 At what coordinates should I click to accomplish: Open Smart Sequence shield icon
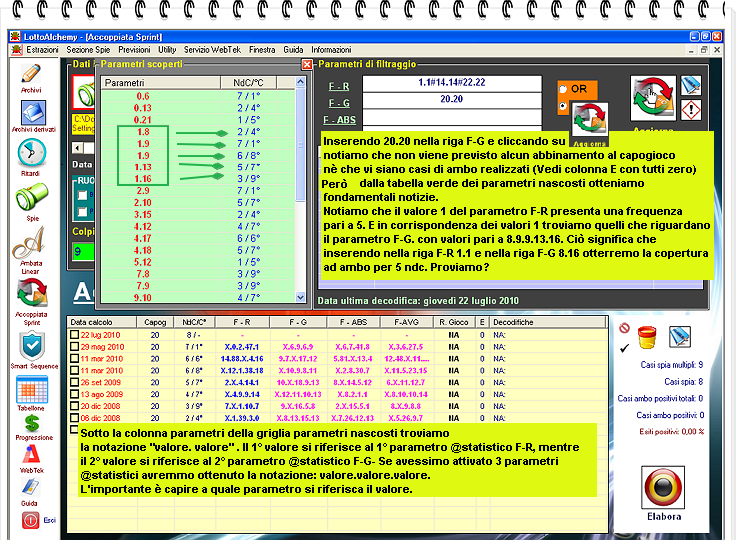32,346
